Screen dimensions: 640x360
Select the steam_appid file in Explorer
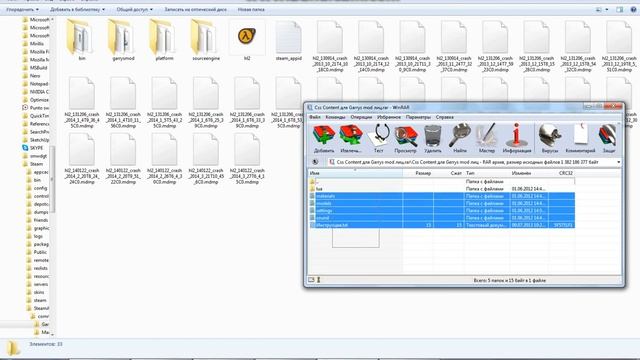[288, 40]
